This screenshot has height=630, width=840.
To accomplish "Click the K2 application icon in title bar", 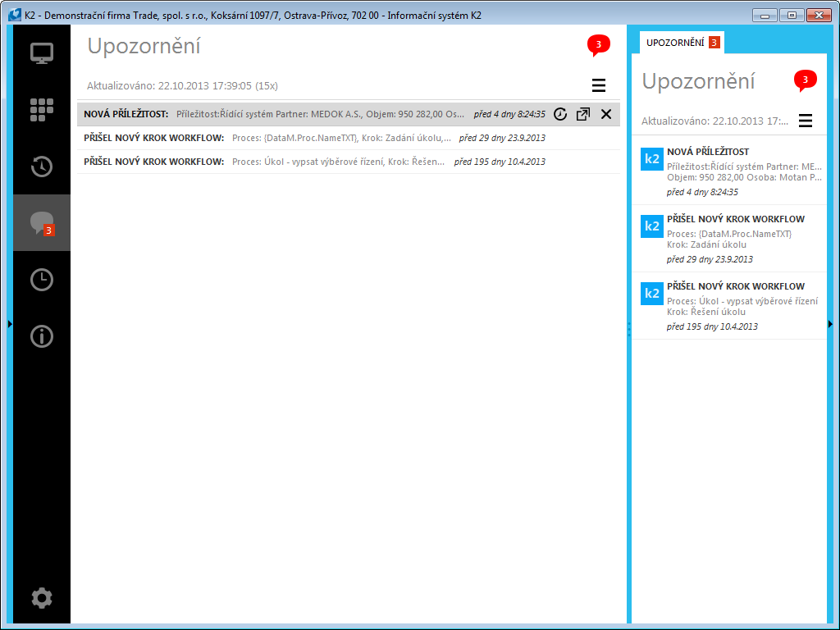I will pos(15,15).
